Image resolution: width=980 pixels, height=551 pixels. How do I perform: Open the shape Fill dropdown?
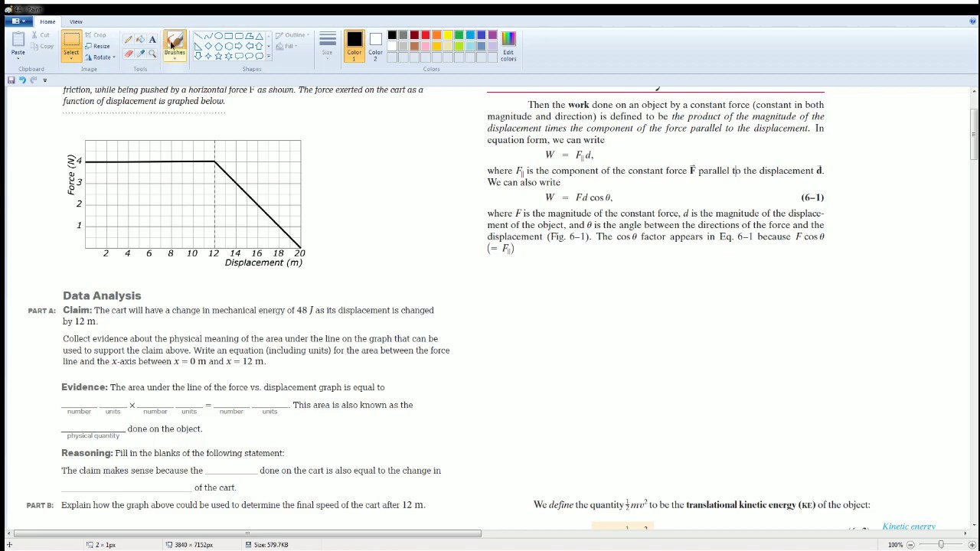click(x=286, y=46)
